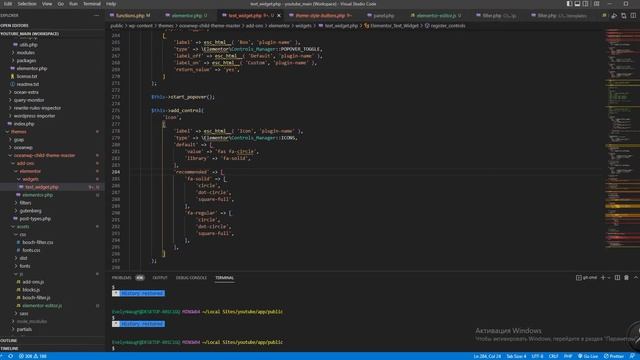Close the test_widget.php tab
Viewport: 640px width, 360px height.
click(x=279, y=16)
